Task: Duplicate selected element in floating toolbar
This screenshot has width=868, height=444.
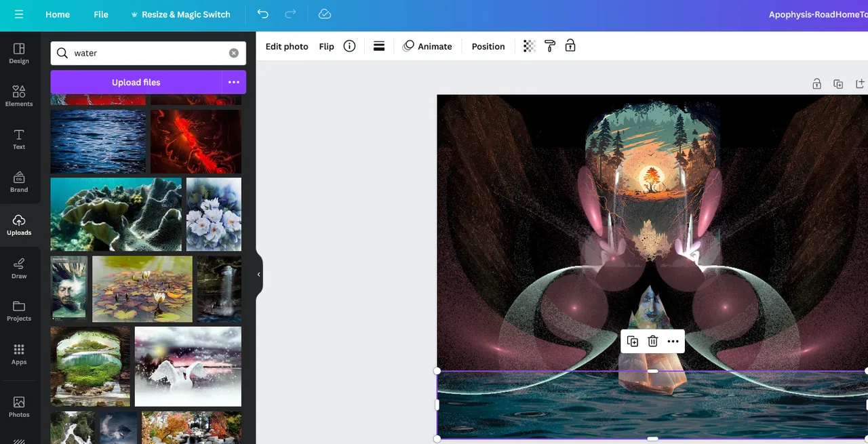Action: point(632,341)
